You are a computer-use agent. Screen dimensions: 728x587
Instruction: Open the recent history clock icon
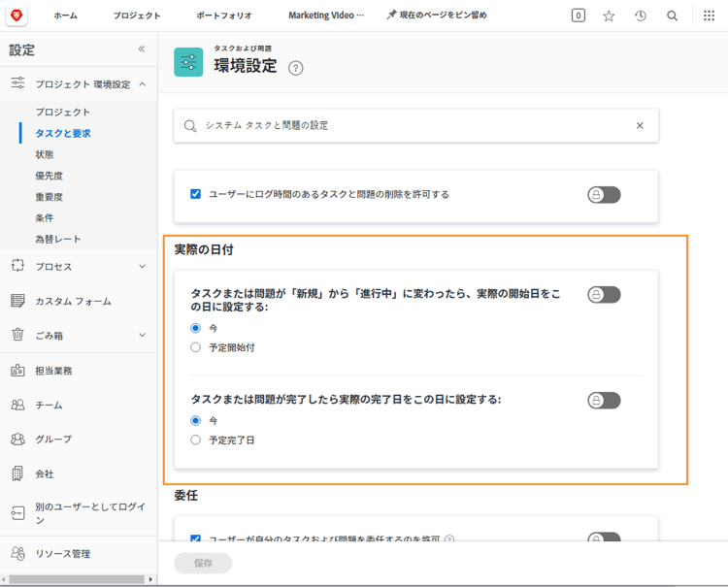pyautogui.click(x=641, y=16)
